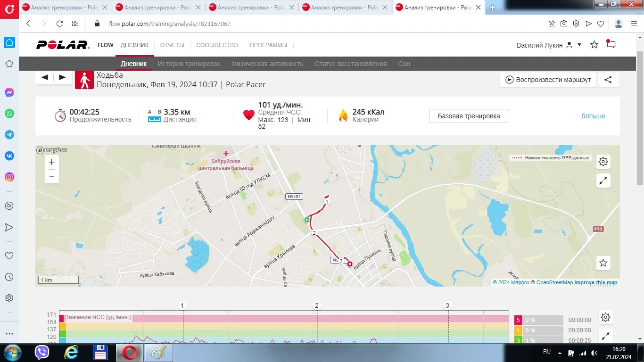Viewport: 644px width, 362px height.
Task: Click the больше link
Action: click(x=593, y=116)
